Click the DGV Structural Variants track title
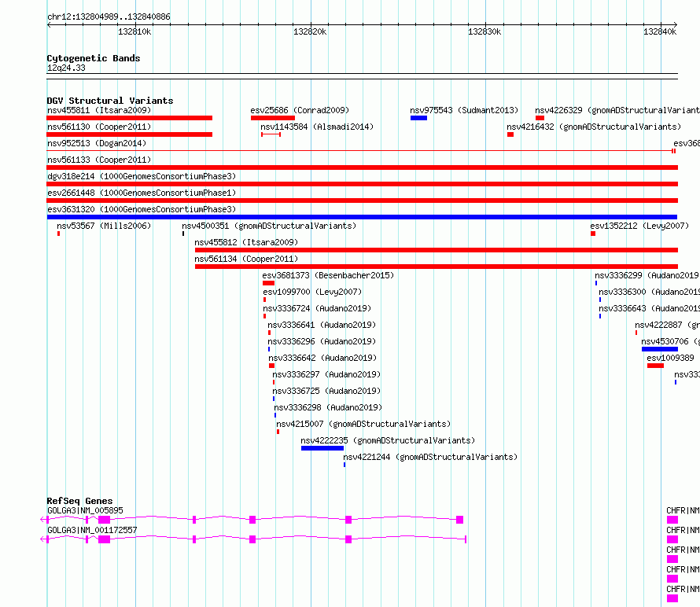This screenshot has height=607, width=700. (x=110, y=101)
